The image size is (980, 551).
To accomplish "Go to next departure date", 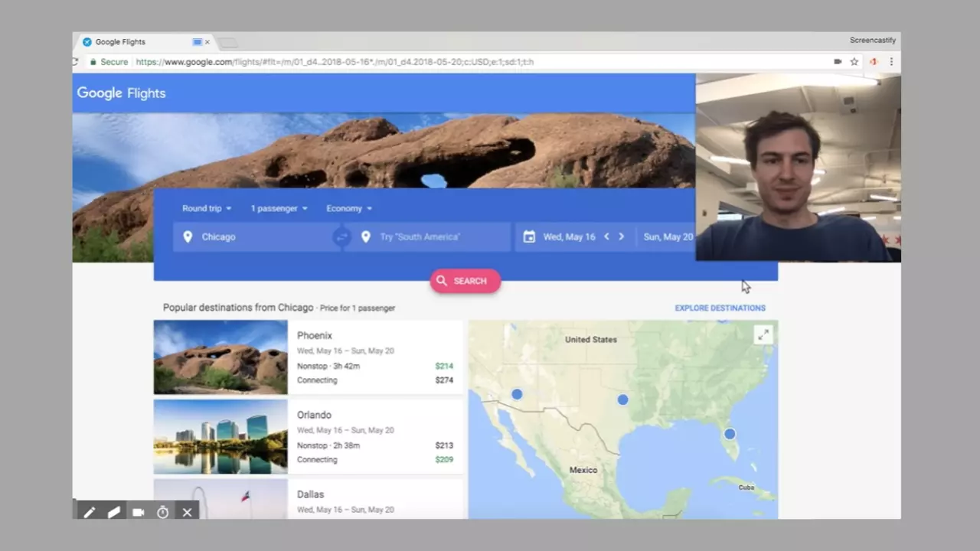I will [621, 236].
